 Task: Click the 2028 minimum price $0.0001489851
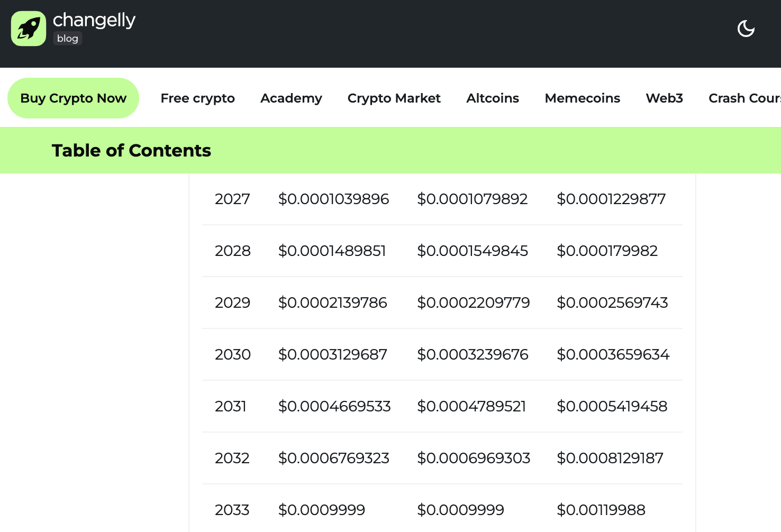[x=332, y=251]
